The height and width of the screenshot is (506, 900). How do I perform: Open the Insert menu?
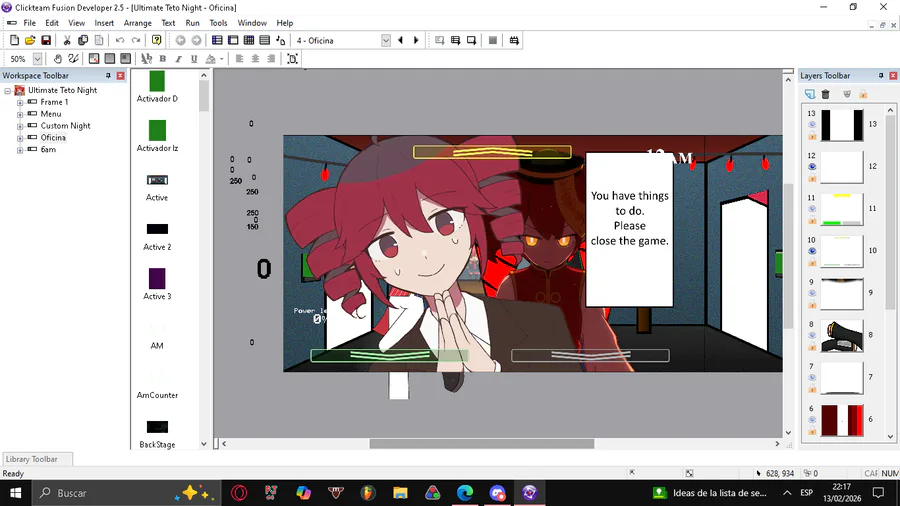104,23
